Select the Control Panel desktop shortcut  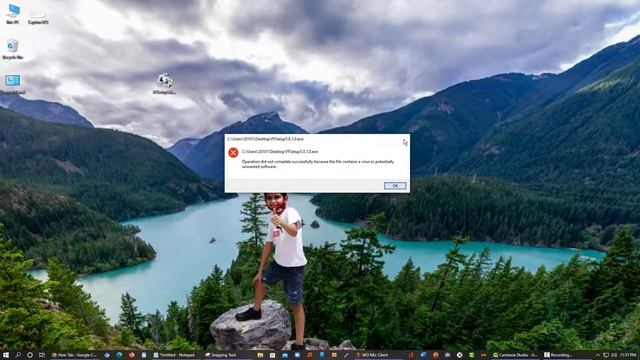click(13, 84)
